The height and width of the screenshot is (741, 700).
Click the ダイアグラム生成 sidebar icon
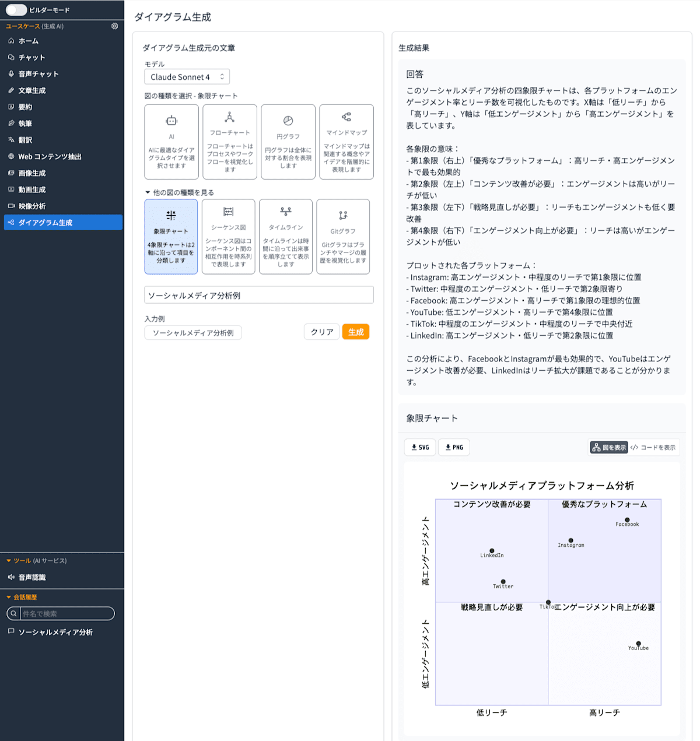click(11, 223)
